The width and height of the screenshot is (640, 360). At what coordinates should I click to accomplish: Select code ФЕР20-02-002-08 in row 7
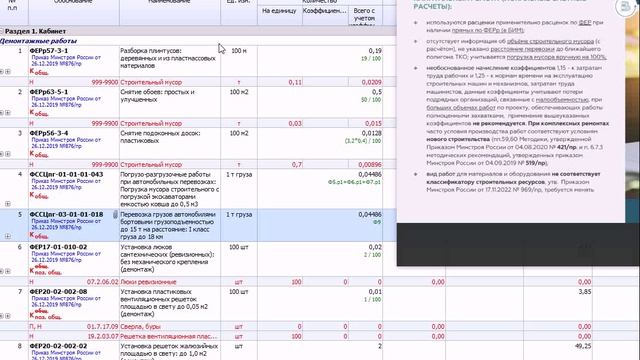point(58,291)
